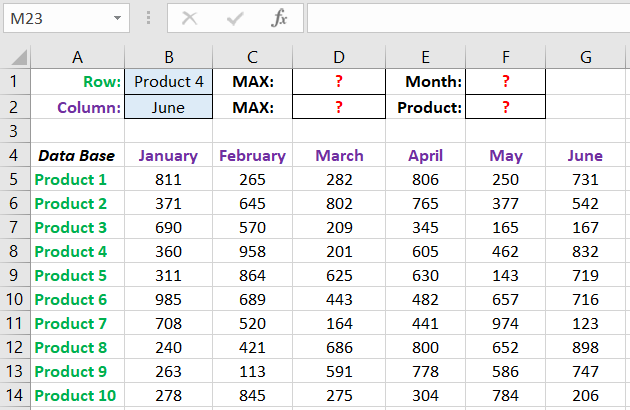
Task: Click the 'Month:' label cell
Action: click(x=425, y=82)
